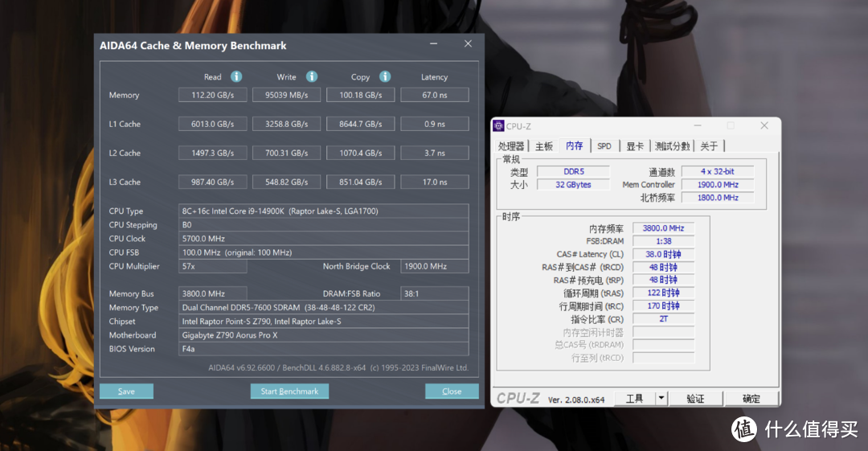Click Motherboard Gigabyte Z790 Aorus Pro X field

[324, 334]
